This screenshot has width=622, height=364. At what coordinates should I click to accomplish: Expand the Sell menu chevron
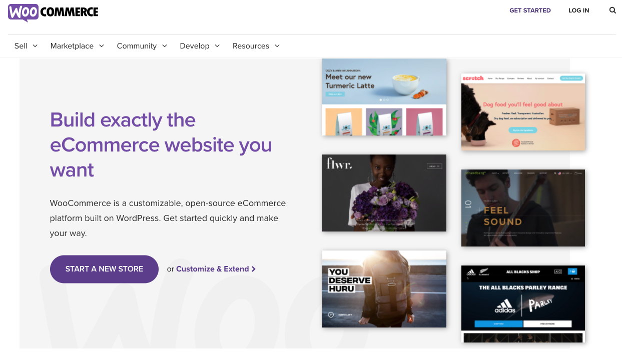35,46
